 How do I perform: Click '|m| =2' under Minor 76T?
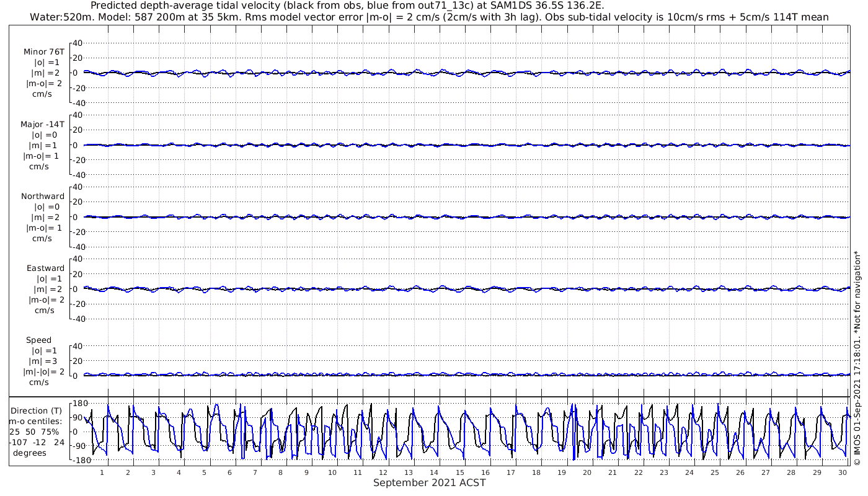click(x=46, y=73)
